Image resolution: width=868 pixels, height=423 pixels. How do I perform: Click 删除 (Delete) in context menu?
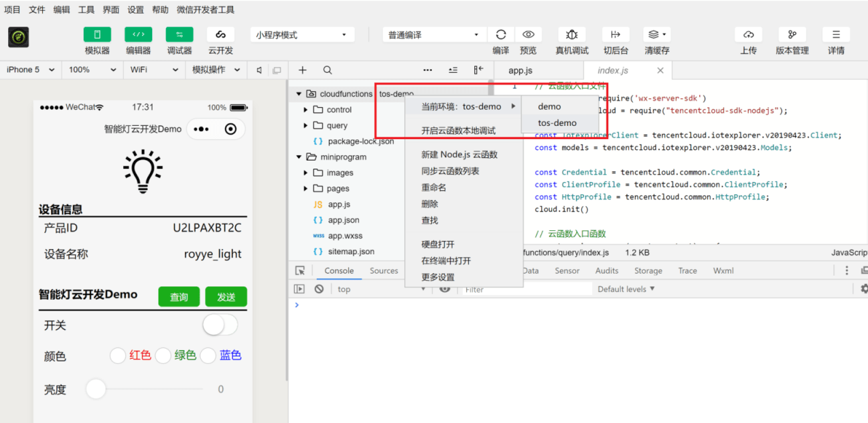(463, 203)
